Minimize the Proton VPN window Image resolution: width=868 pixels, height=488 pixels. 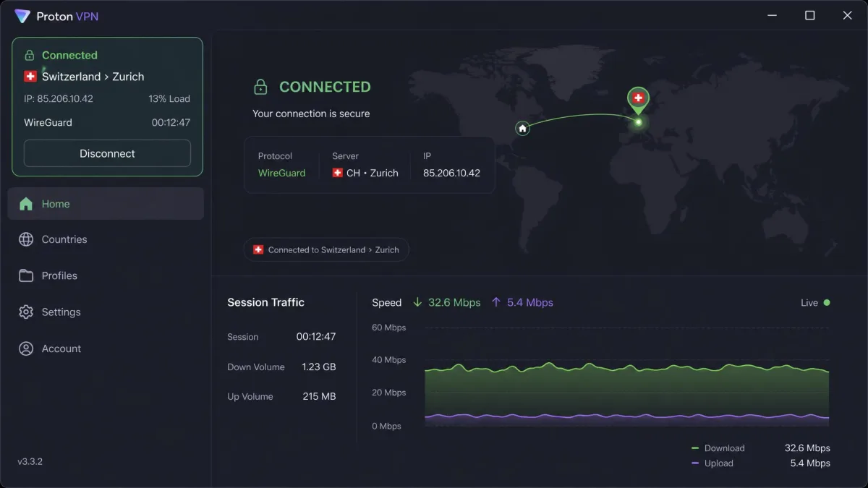[x=773, y=15]
